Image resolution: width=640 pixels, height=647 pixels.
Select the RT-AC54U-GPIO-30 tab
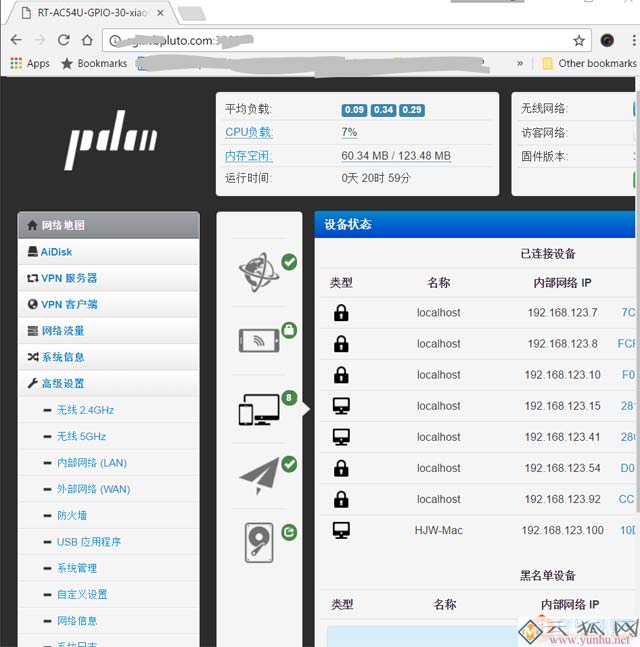(x=91, y=13)
